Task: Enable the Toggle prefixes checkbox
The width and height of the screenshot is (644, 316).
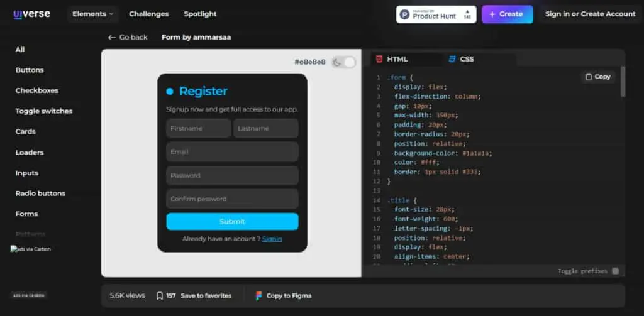Action: (x=615, y=271)
